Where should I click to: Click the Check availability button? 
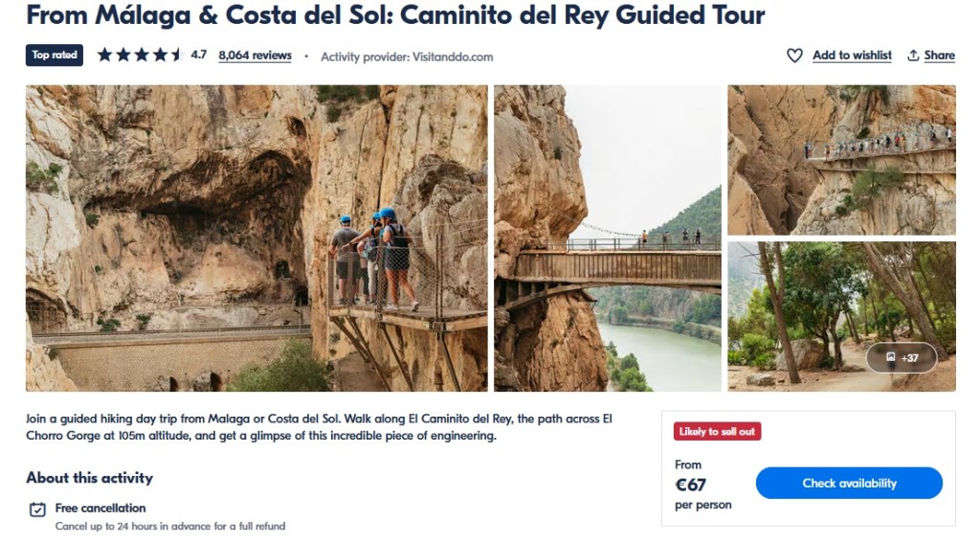tap(849, 484)
